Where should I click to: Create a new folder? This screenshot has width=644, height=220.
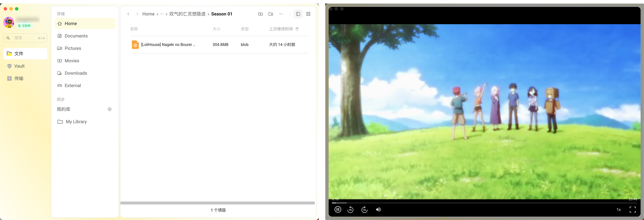click(x=270, y=14)
